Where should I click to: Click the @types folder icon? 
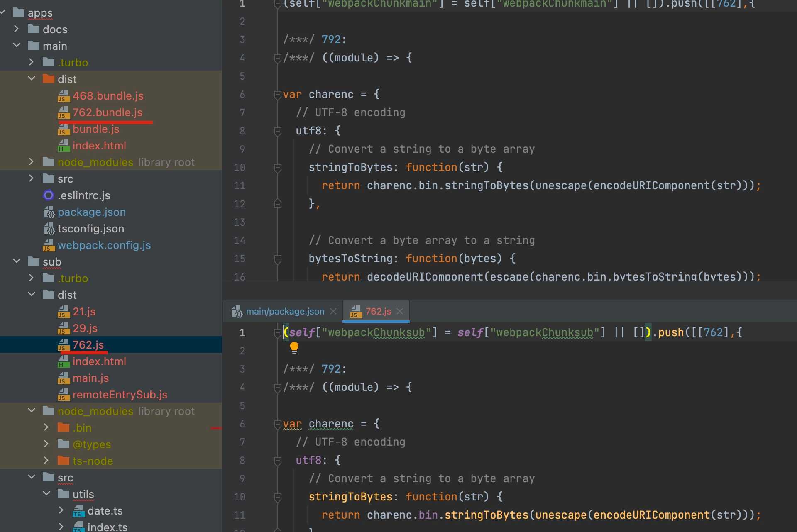[64, 444]
